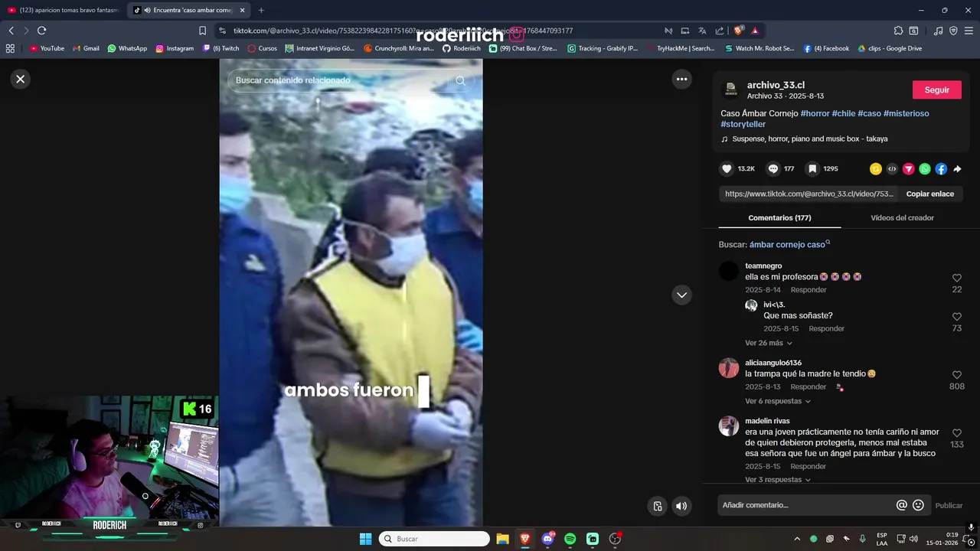Screen dimensions: 980x551
Task: Search ámbar cornejo caso suggestion
Action: 789,244
